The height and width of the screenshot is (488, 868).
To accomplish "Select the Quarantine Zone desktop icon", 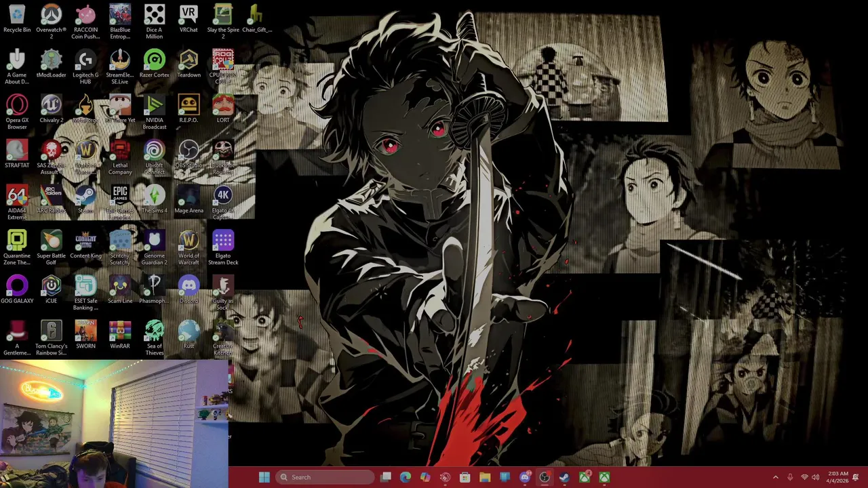I will click(x=17, y=248).
